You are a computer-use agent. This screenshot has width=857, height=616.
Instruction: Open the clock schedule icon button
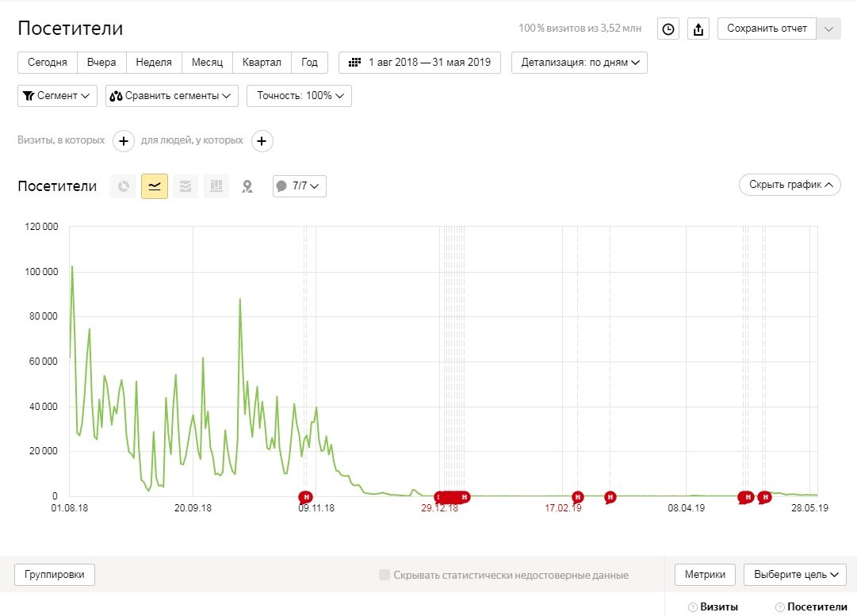[x=668, y=29]
